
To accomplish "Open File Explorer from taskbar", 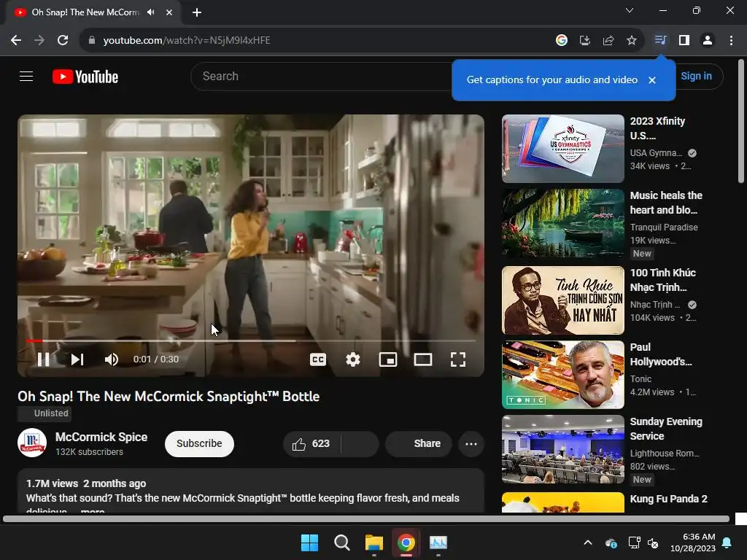I will click(374, 542).
